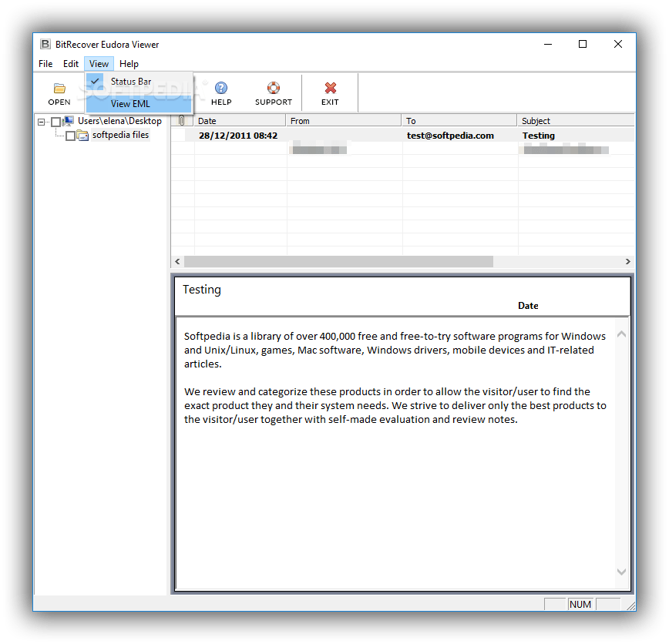669x644 pixels.
Task: Open the File menu
Action: pos(45,64)
